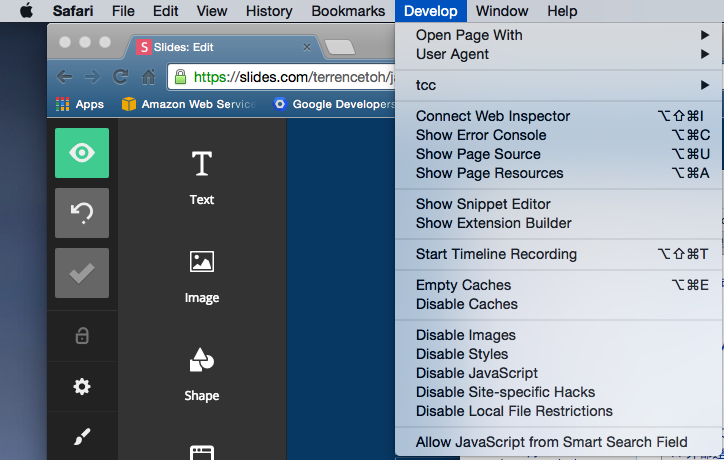Open the Apps bookmark shortcut
Image resolution: width=724 pixels, height=460 pixels.
(80, 104)
